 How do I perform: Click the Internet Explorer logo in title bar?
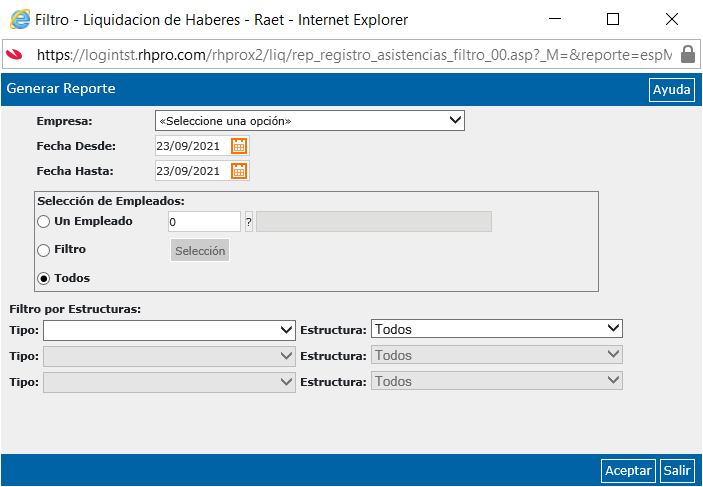20,20
